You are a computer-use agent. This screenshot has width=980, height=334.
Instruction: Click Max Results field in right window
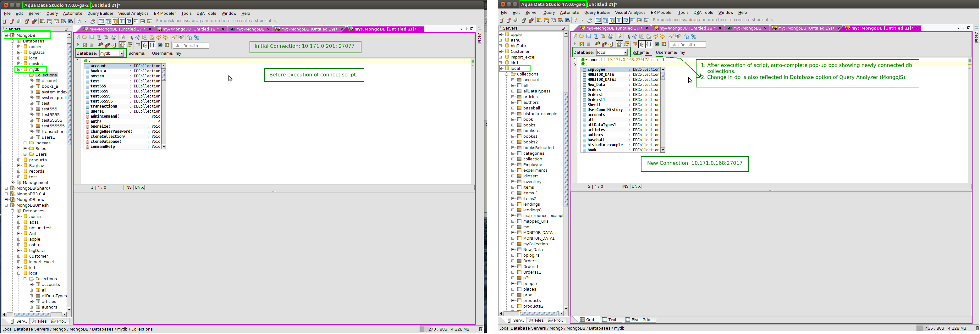coord(687,45)
